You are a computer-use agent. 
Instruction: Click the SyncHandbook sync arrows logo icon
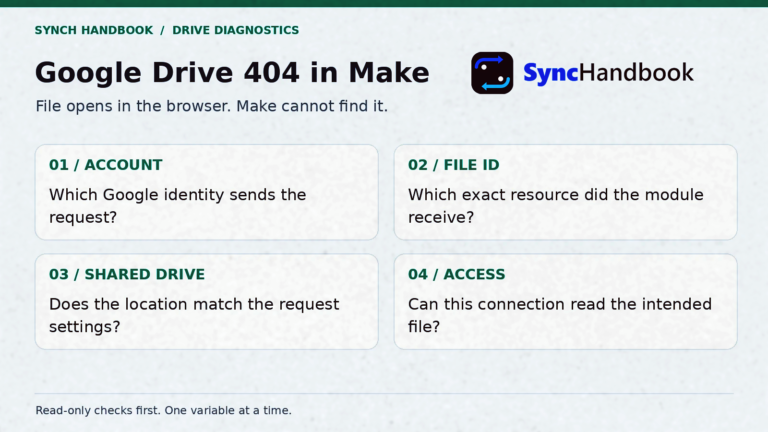[492, 73]
